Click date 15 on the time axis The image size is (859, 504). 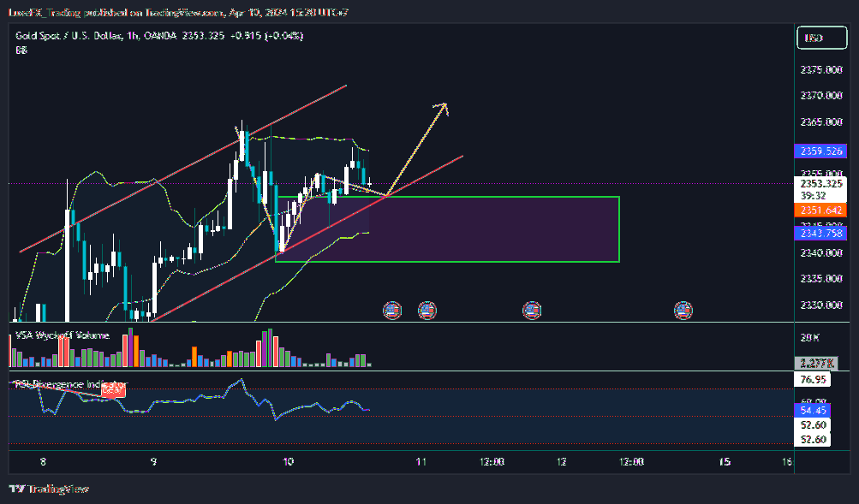click(725, 462)
